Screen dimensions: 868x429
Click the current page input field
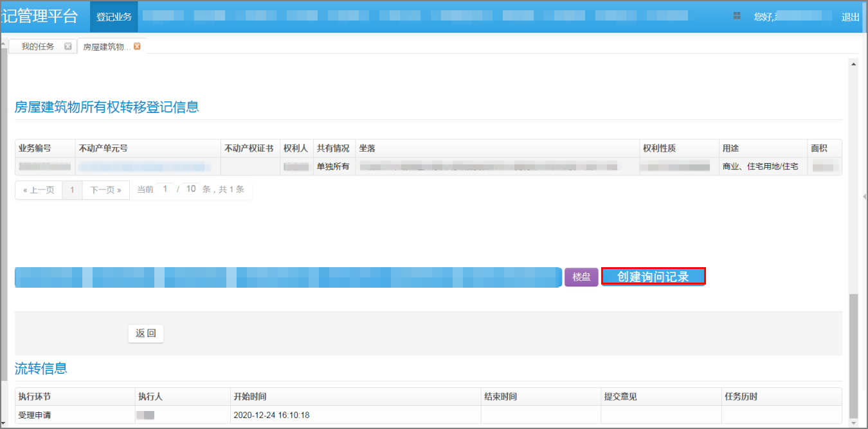[164, 189]
